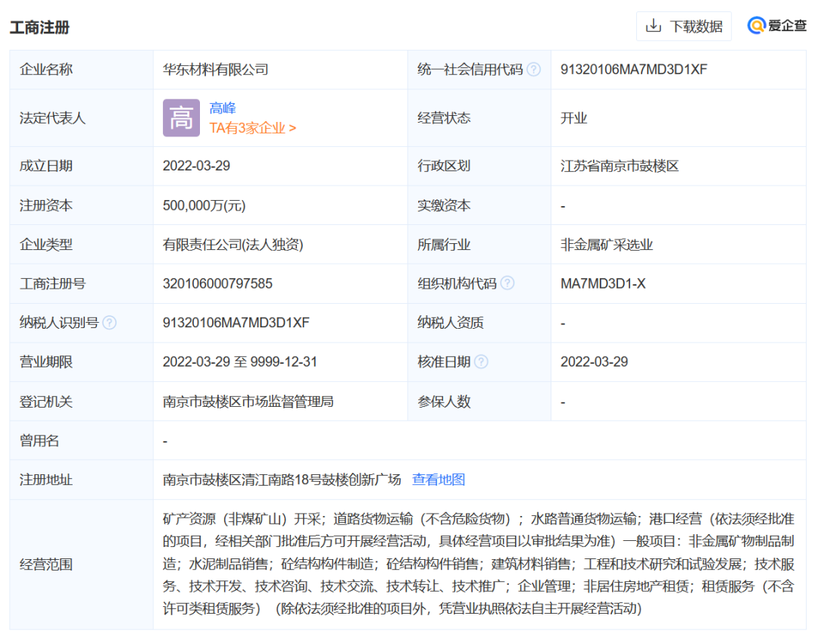Click help icon next to organization code
Viewport: 818px width, 644px height.
[x=507, y=283]
